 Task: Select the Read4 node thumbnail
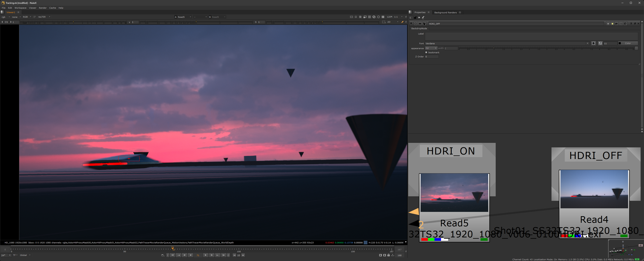(594, 189)
